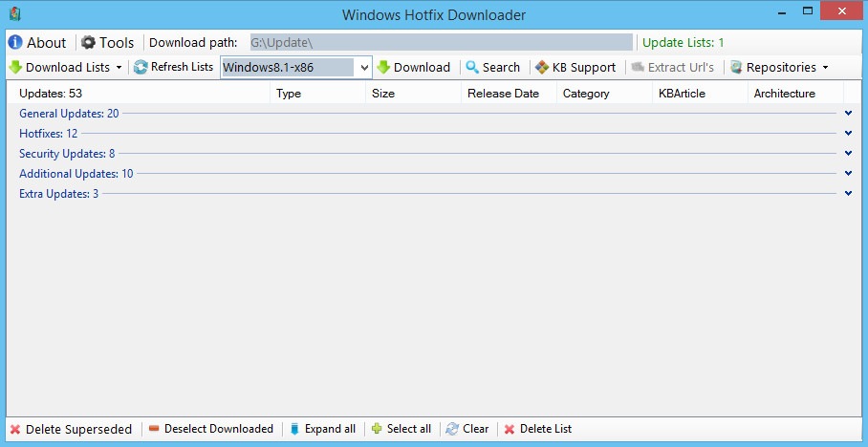Click the Select all button label
This screenshot has height=447, width=868.
409,429
